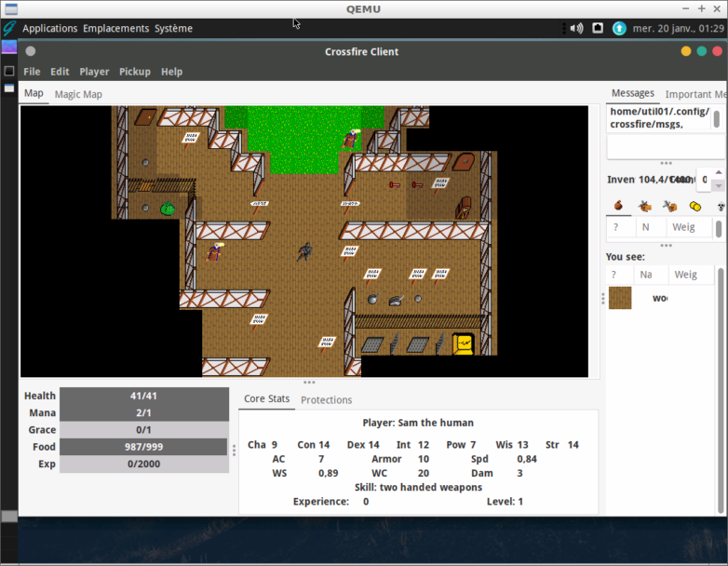Click the command entry field below messages
The image size is (728, 566).
pos(665,148)
